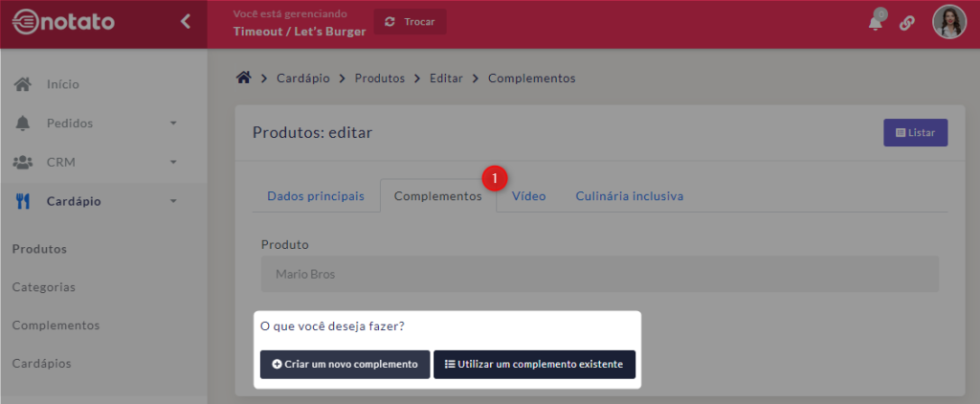Click the Notato logo
This screenshot has height=404, width=980.
(63, 22)
